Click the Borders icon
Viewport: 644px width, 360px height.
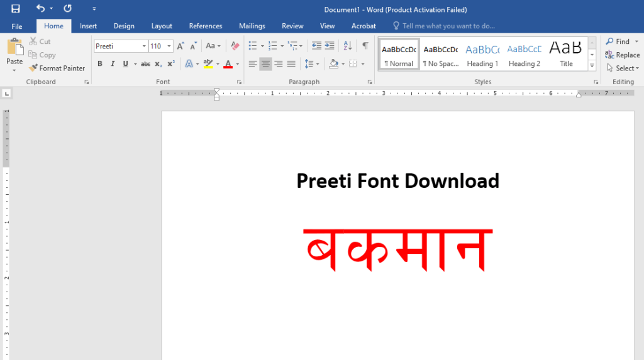(353, 63)
